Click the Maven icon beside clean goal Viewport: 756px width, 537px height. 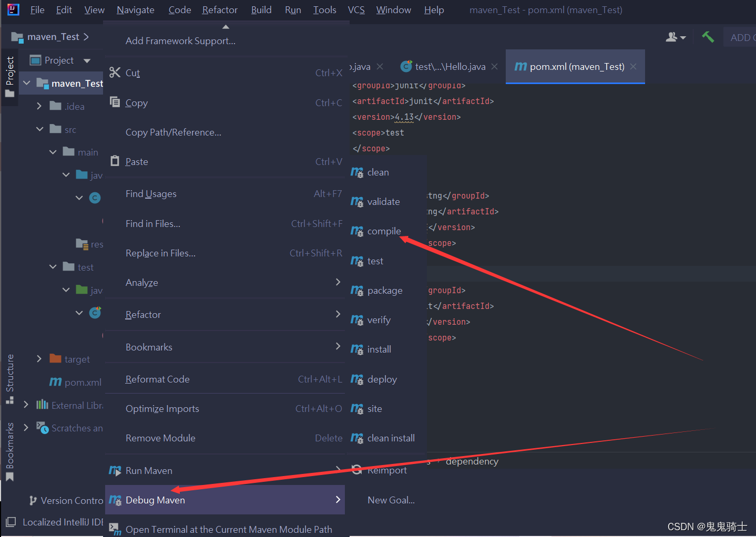tap(357, 172)
